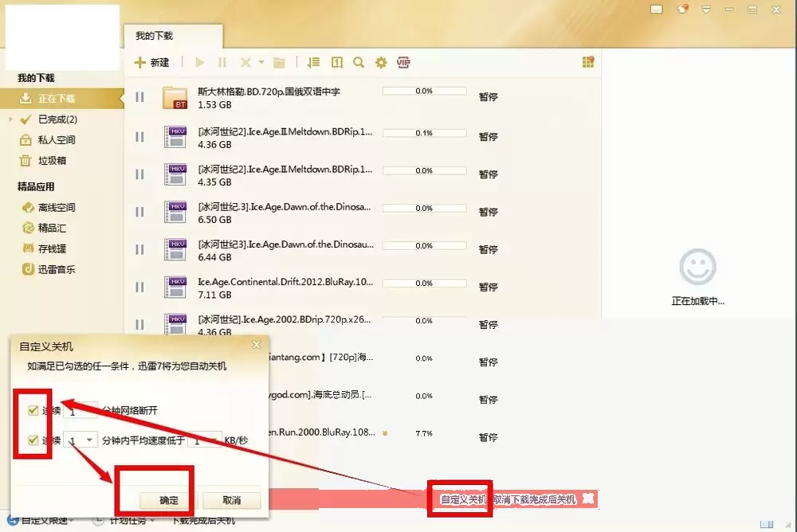Switch to the 我的下载 tab
The height and width of the screenshot is (532, 797).
click(173, 36)
